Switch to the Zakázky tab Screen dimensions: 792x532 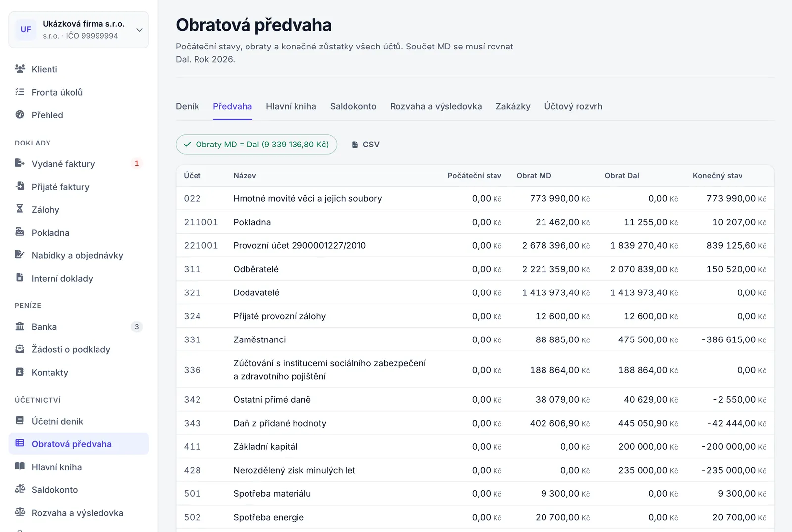click(x=513, y=106)
